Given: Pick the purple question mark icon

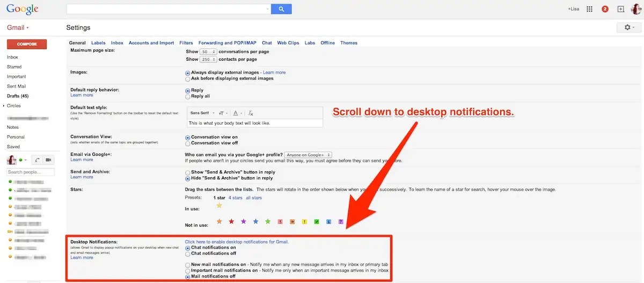Looking at the screenshot, I should click(x=341, y=221).
